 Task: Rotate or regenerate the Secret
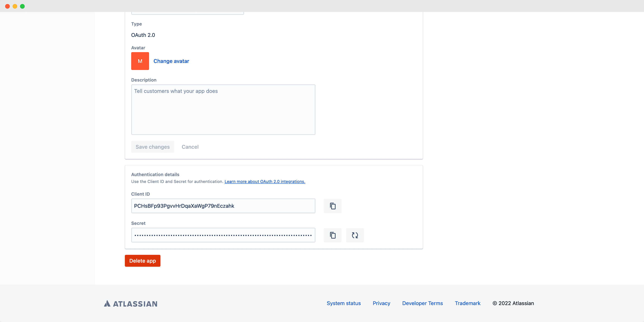[355, 235]
